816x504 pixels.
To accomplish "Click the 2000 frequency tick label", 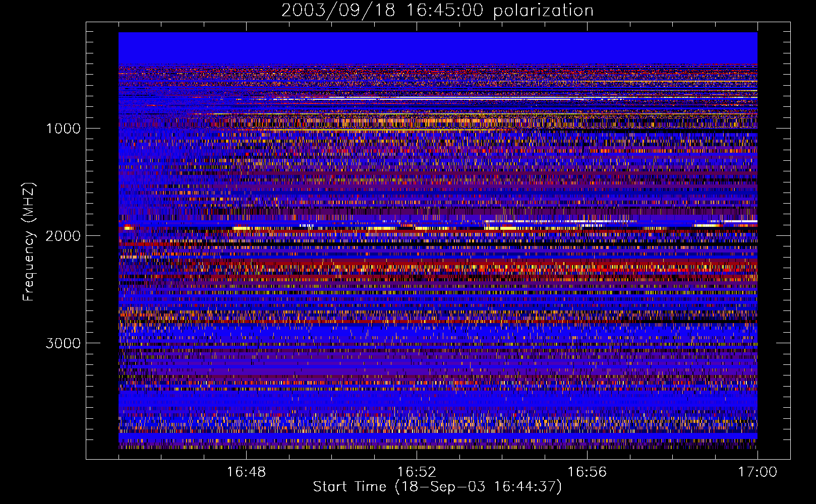I will (x=63, y=236).
